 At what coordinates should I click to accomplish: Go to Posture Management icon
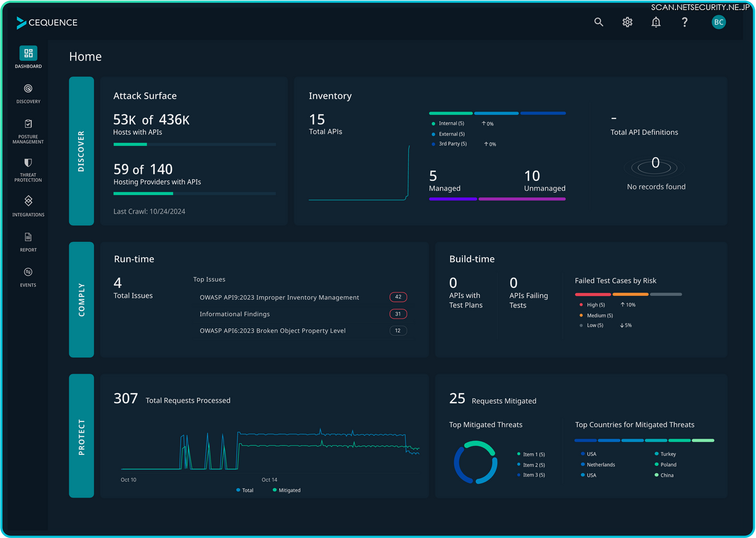click(x=28, y=124)
